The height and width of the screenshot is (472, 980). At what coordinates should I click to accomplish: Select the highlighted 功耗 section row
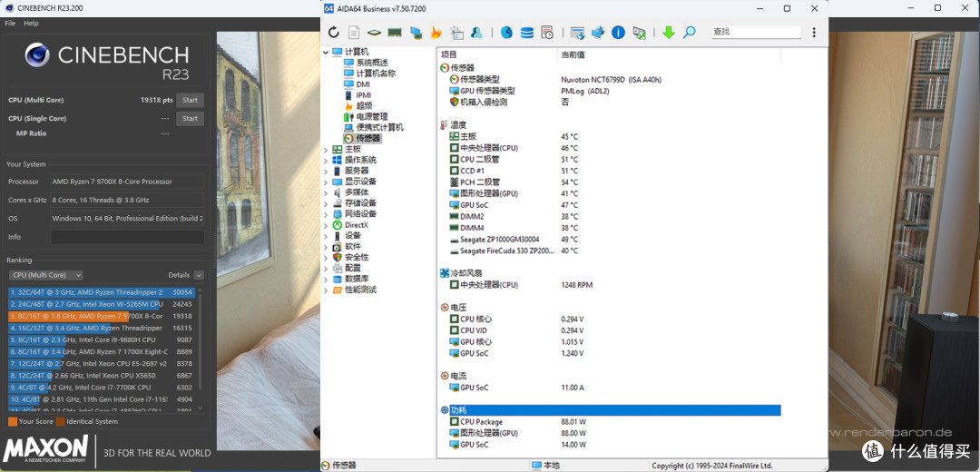pos(610,410)
